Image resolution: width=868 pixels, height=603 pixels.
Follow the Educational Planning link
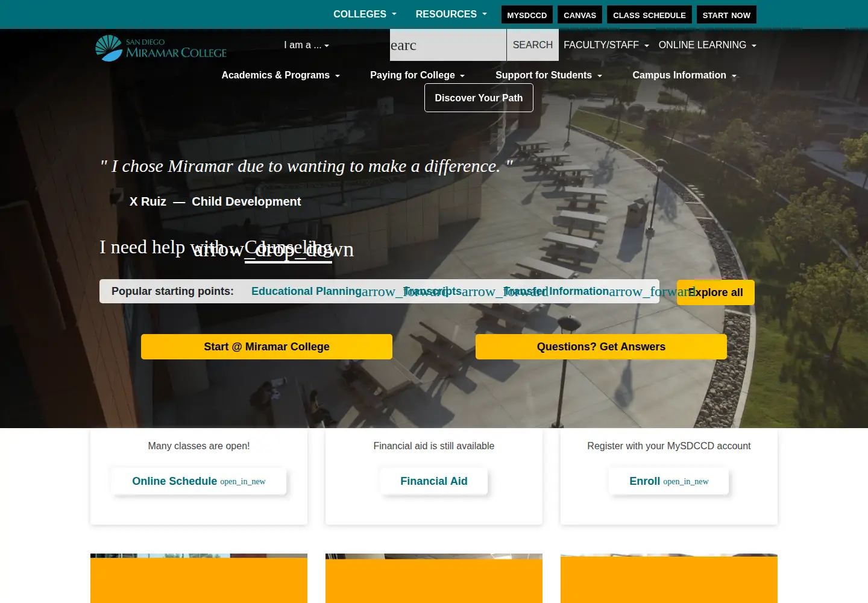(306, 291)
